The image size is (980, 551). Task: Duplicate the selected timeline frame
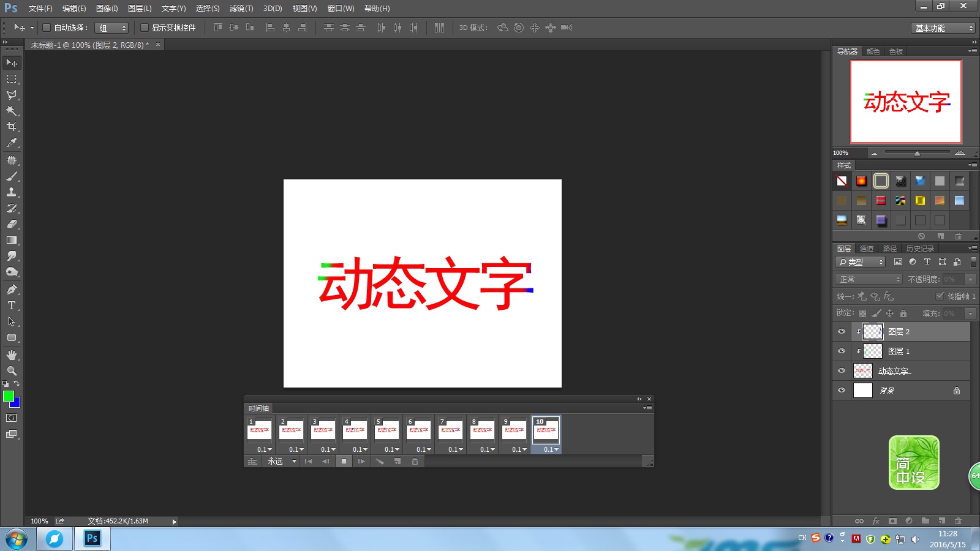pos(398,462)
